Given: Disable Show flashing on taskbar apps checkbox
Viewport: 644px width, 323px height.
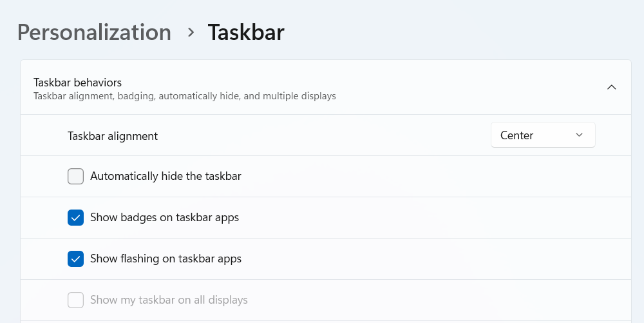Looking at the screenshot, I should point(76,259).
